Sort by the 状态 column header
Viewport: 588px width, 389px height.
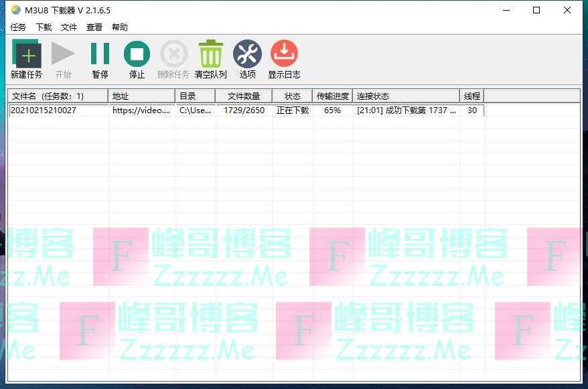tap(293, 96)
